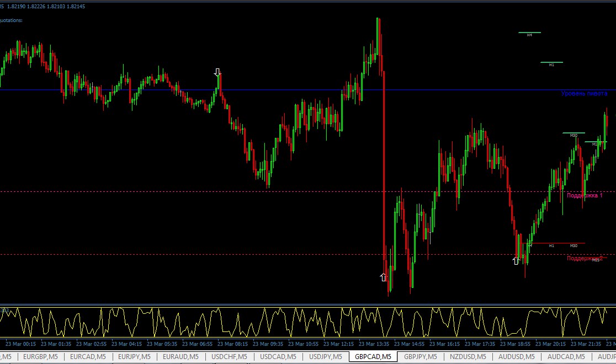Switch to NZDUSD,M5 chart tab
The width and height of the screenshot is (616, 364).
click(x=468, y=356)
